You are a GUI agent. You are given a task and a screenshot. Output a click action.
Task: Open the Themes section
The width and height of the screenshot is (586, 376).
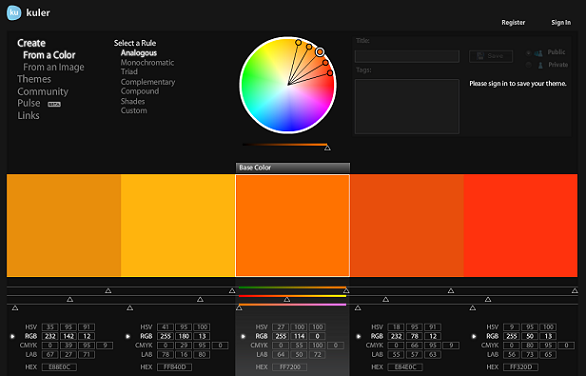(x=34, y=79)
